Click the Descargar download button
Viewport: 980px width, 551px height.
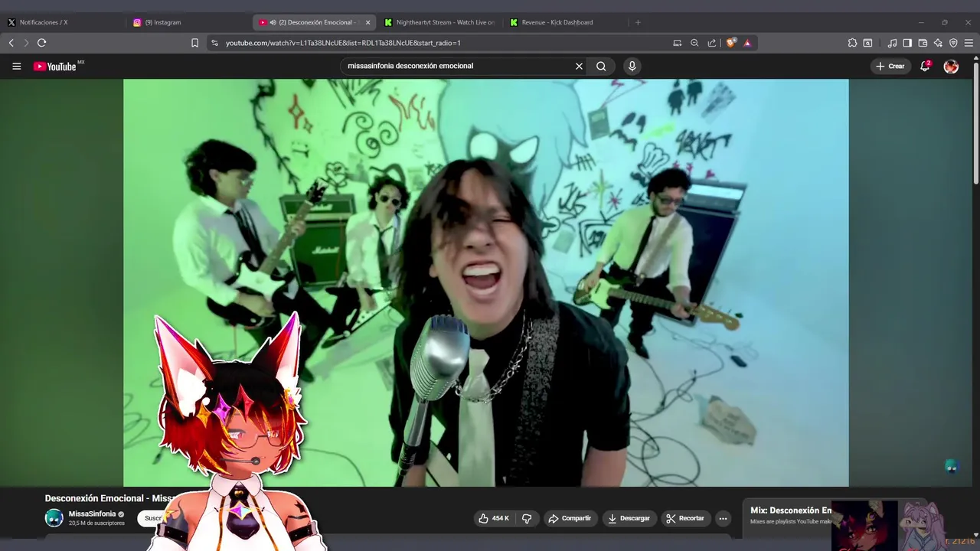[x=629, y=518]
